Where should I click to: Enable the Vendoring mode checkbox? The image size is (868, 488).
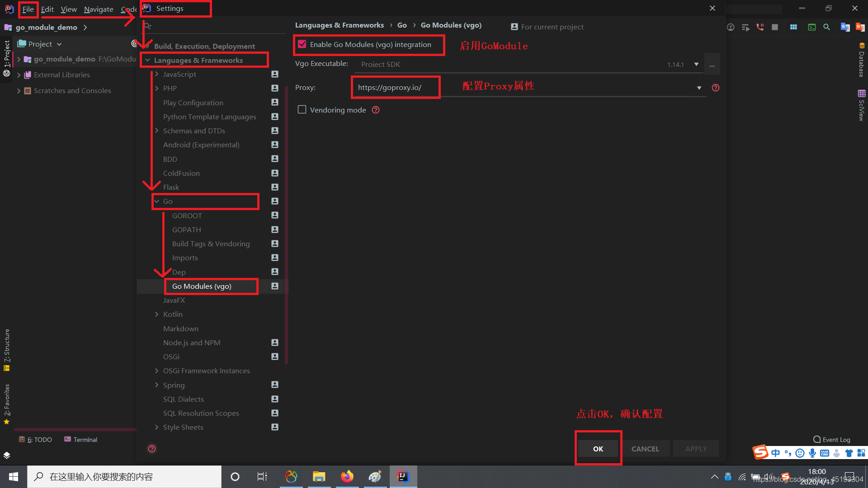coord(302,110)
